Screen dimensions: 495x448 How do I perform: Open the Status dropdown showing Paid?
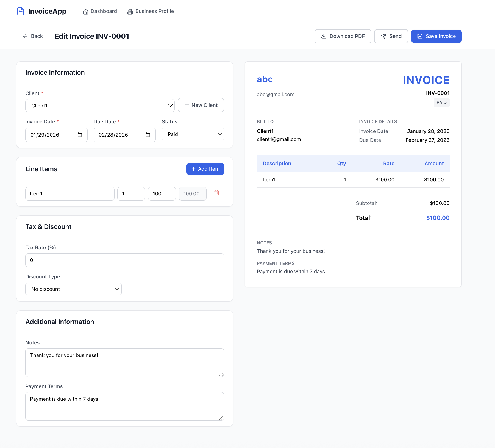pos(193,134)
